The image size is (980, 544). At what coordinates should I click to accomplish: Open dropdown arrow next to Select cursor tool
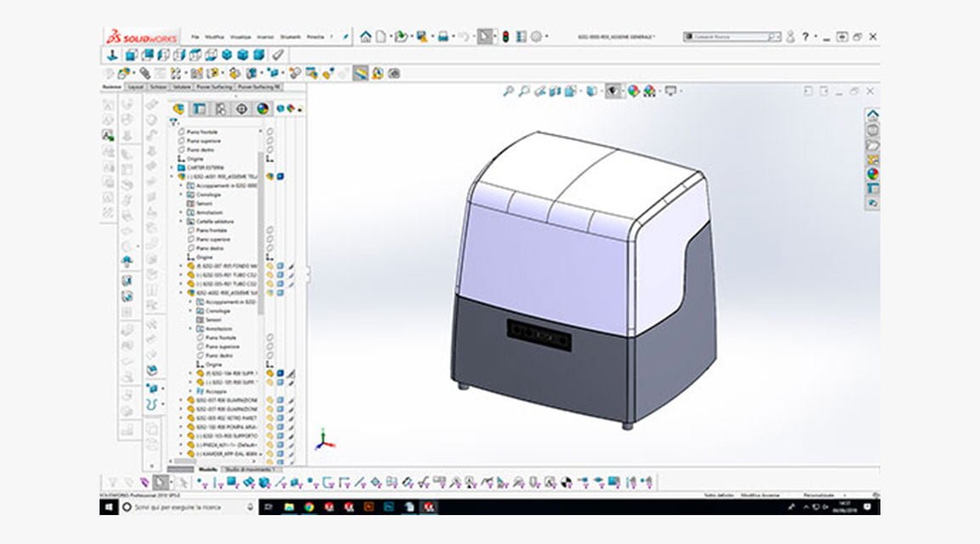point(496,37)
